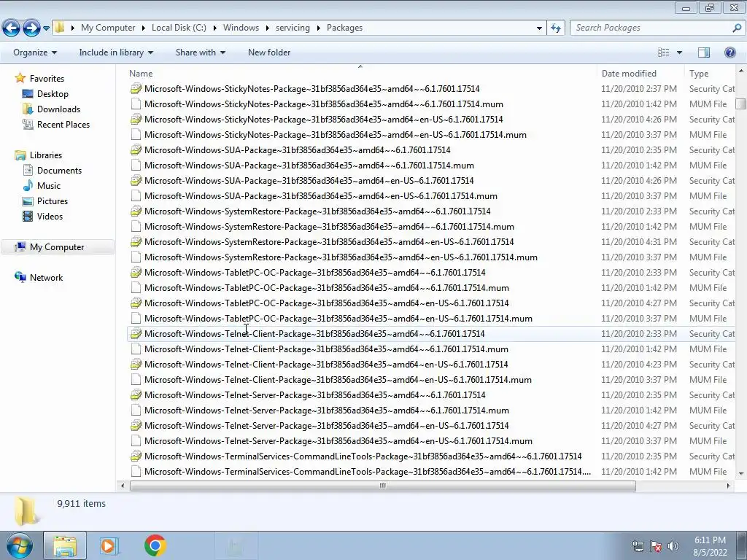Go forward with the Forward arrow button
This screenshot has height=560, width=747.
coord(31,28)
